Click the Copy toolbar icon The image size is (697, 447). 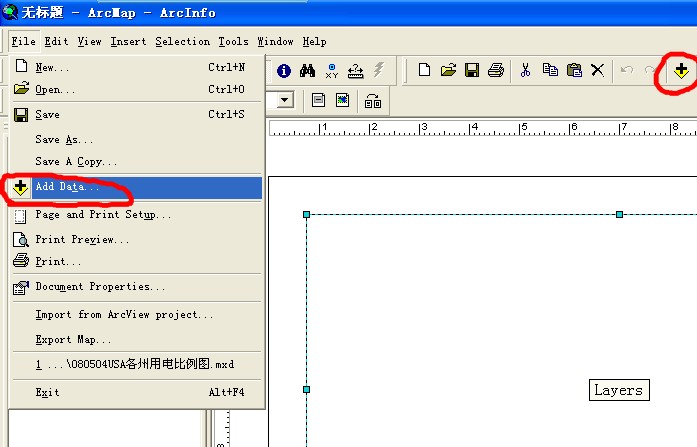click(550, 70)
